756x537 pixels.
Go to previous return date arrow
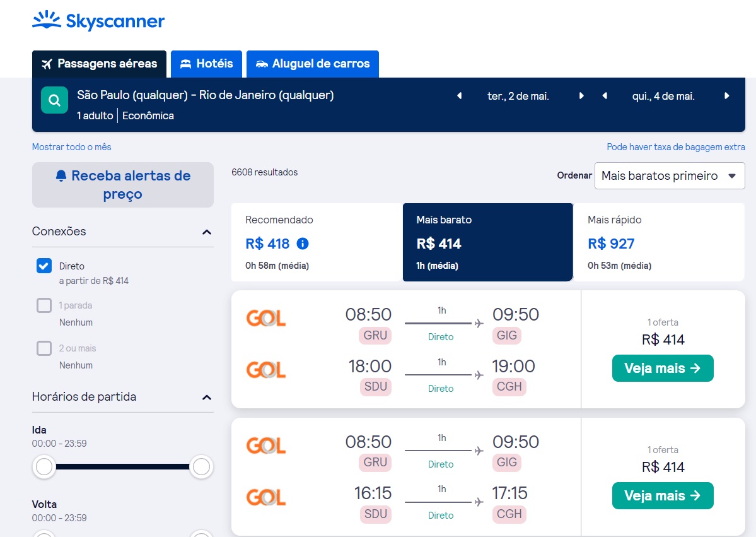pos(605,96)
